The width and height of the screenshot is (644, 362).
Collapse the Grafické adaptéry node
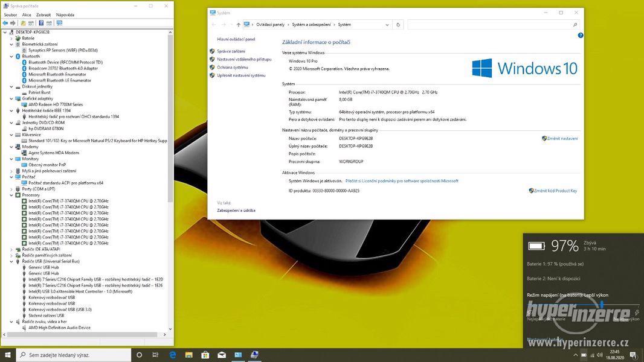tap(11, 98)
